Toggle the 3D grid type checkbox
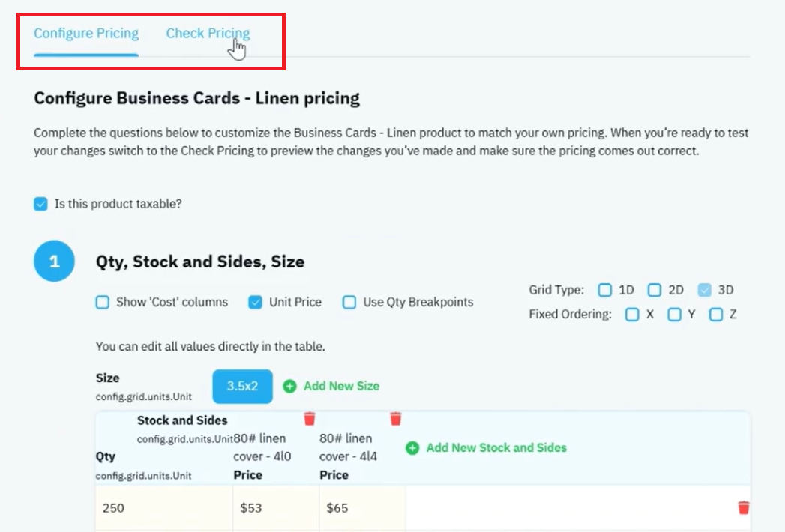Screen dimensions: 785x532 pos(704,290)
